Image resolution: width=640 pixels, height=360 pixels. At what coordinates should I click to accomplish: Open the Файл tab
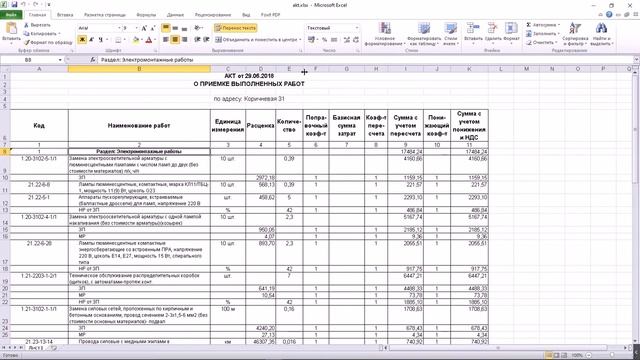(x=11, y=15)
